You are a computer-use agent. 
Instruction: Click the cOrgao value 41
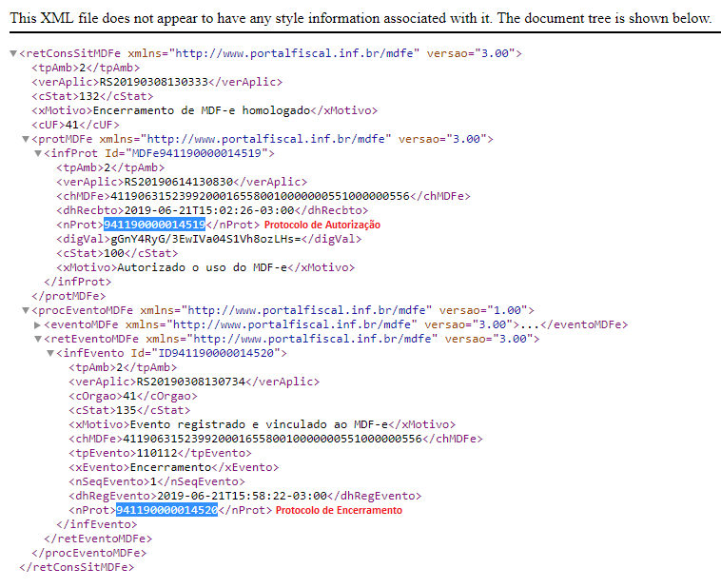coord(129,396)
